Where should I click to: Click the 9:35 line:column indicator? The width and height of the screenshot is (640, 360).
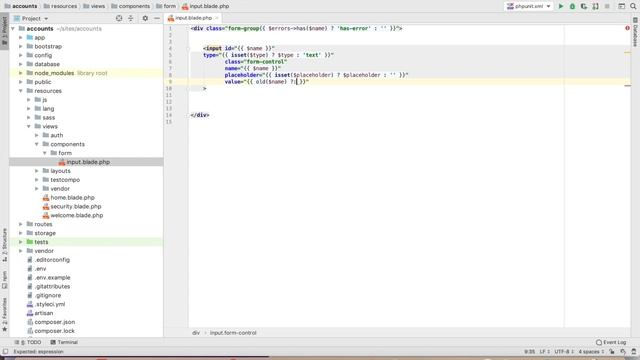coord(529,351)
